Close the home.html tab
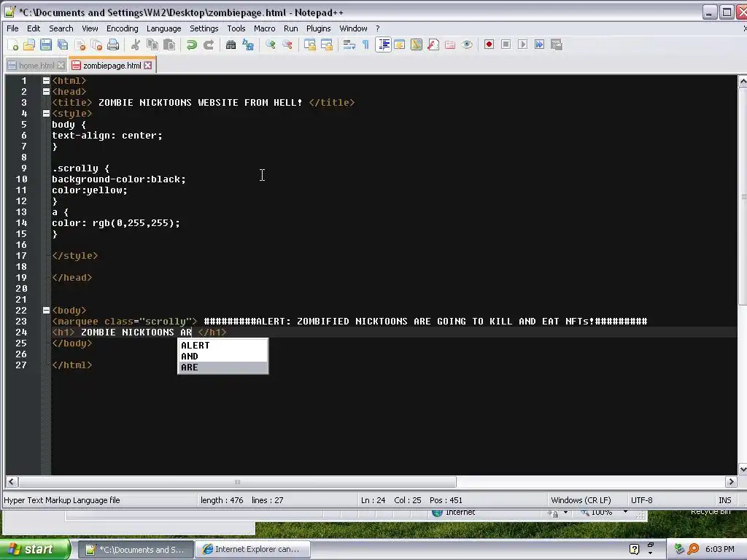The image size is (747, 560). 61,65
